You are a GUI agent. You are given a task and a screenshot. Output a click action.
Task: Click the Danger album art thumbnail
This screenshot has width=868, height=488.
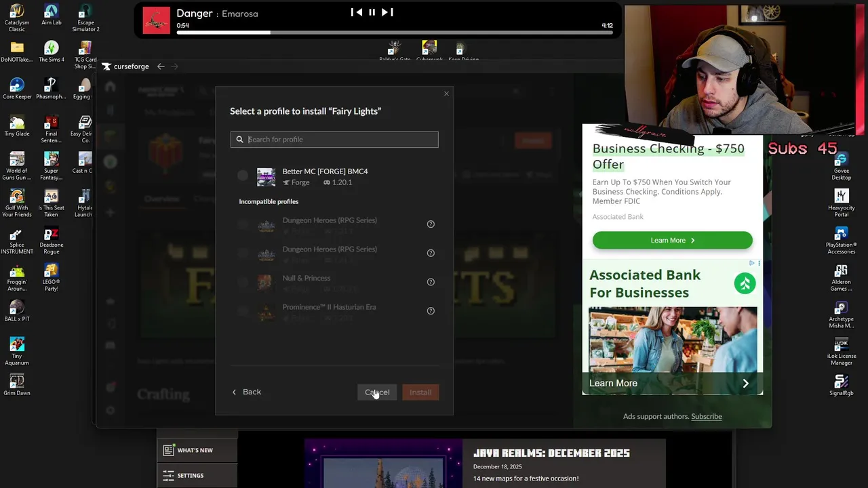click(157, 20)
